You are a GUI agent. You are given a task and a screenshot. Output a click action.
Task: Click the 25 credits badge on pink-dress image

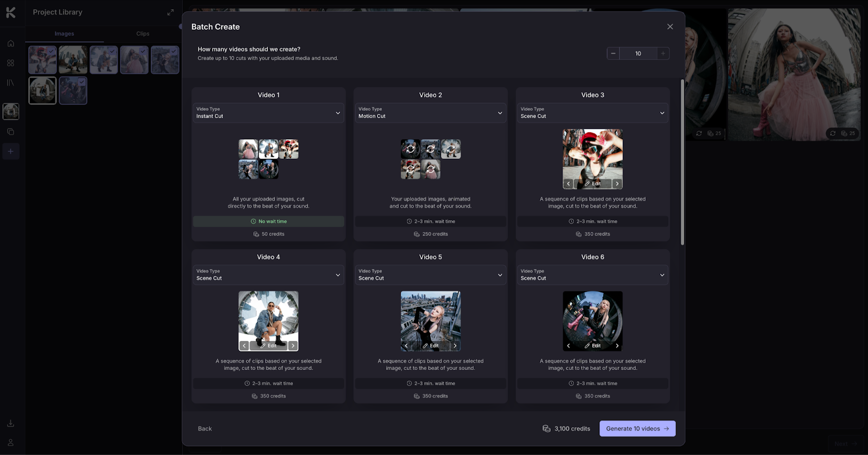click(848, 133)
